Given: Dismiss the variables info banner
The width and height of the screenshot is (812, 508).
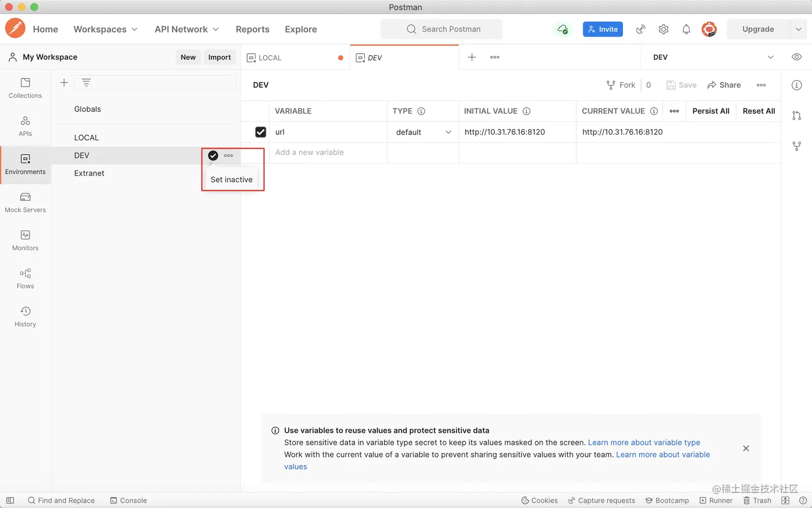Looking at the screenshot, I should tap(746, 448).
